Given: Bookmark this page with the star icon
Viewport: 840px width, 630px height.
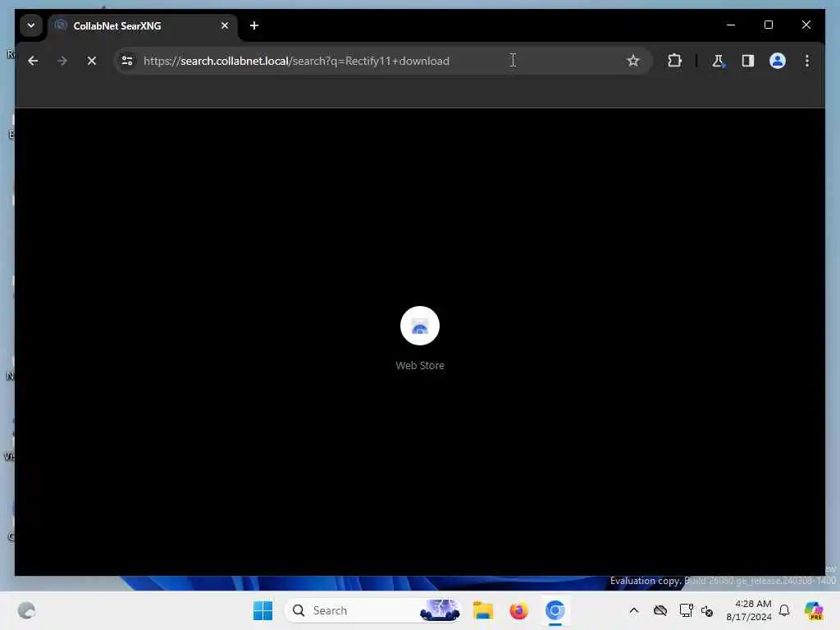Looking at the screenshot, I should [632, 61].
